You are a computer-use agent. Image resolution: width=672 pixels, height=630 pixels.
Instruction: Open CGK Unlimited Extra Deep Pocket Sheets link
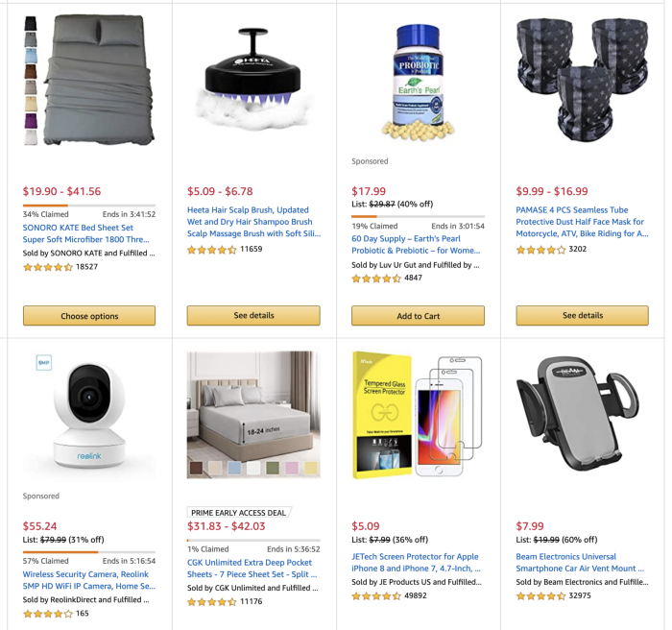(x=252, y=569)
